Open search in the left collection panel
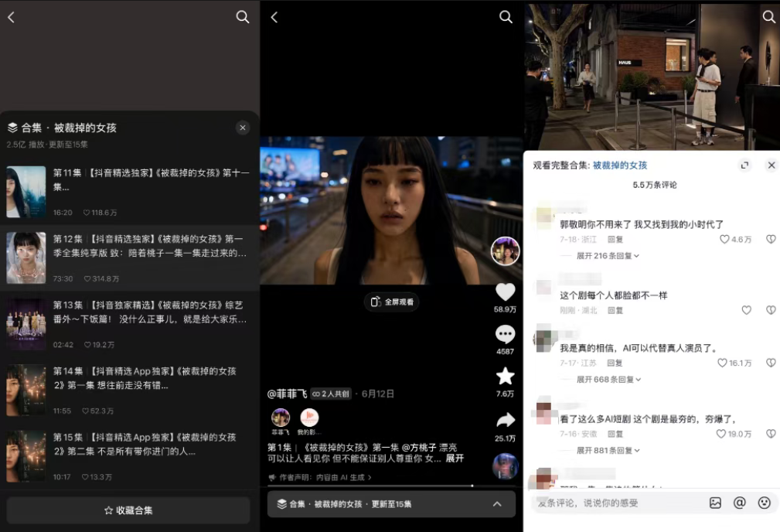This screenshot has width=780, height=532. (242, 17)
